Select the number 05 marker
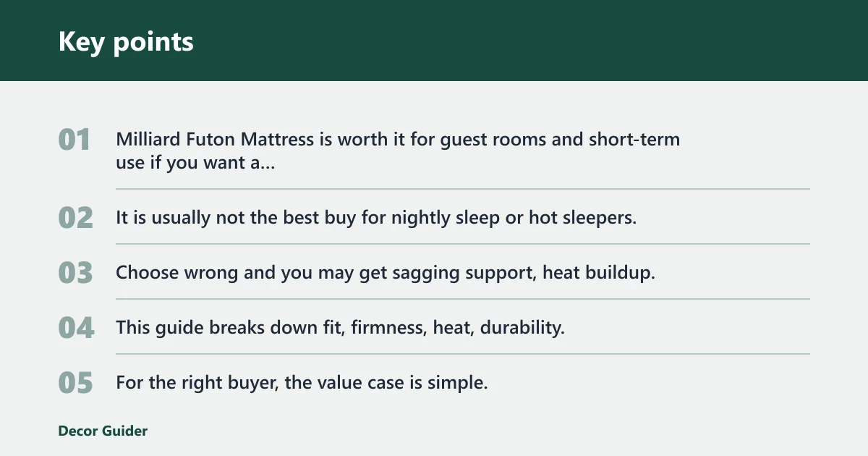868x456 pixels. tap(76, 383)
